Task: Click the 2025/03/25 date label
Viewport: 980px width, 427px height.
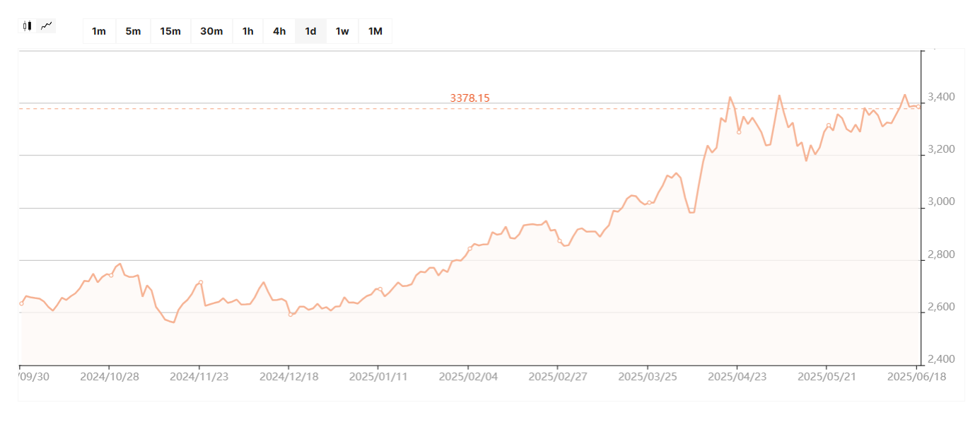Action: (648, 377)
